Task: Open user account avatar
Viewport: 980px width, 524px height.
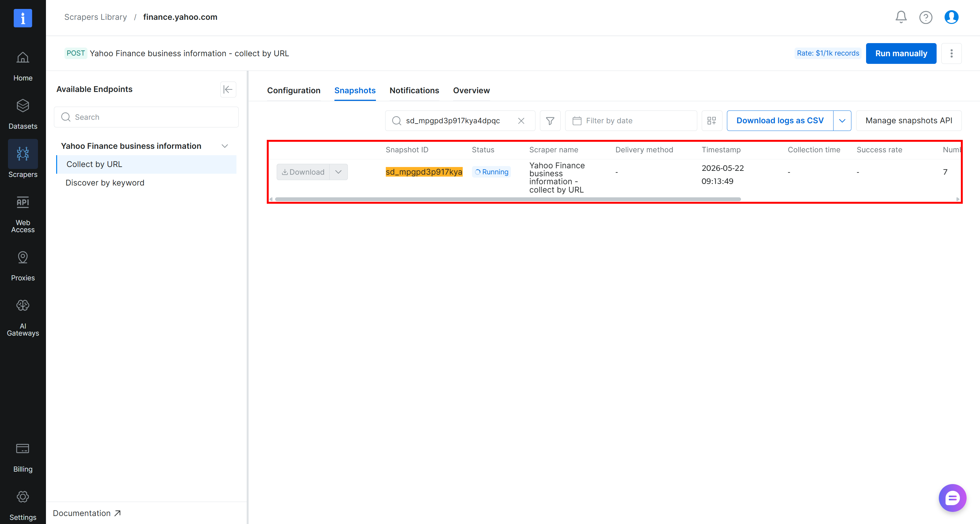Action: point(951,17)
